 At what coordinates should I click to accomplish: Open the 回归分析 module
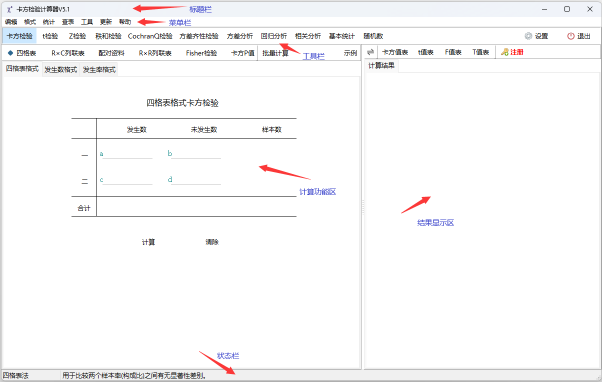pos(274,36)
